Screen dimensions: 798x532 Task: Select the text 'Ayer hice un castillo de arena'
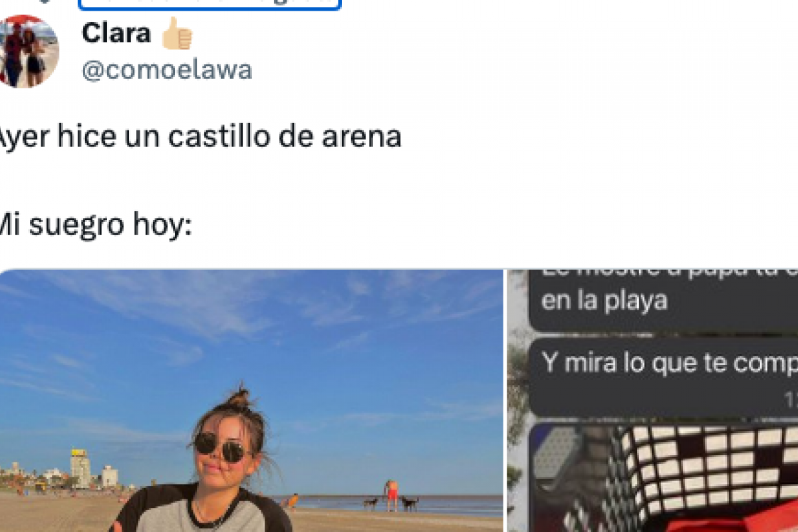click(x=199, y=137)
